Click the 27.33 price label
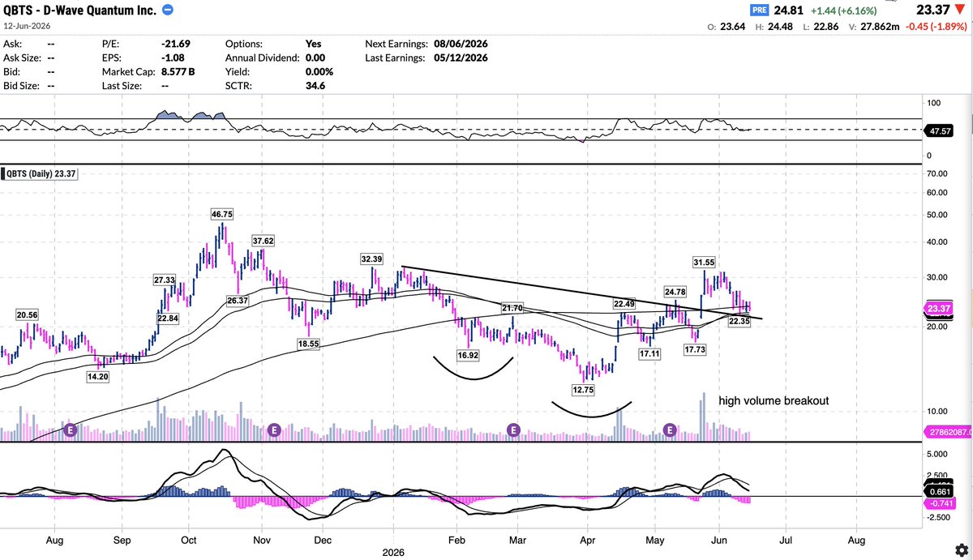Screen dimensions: 973x560 point(165,280)
